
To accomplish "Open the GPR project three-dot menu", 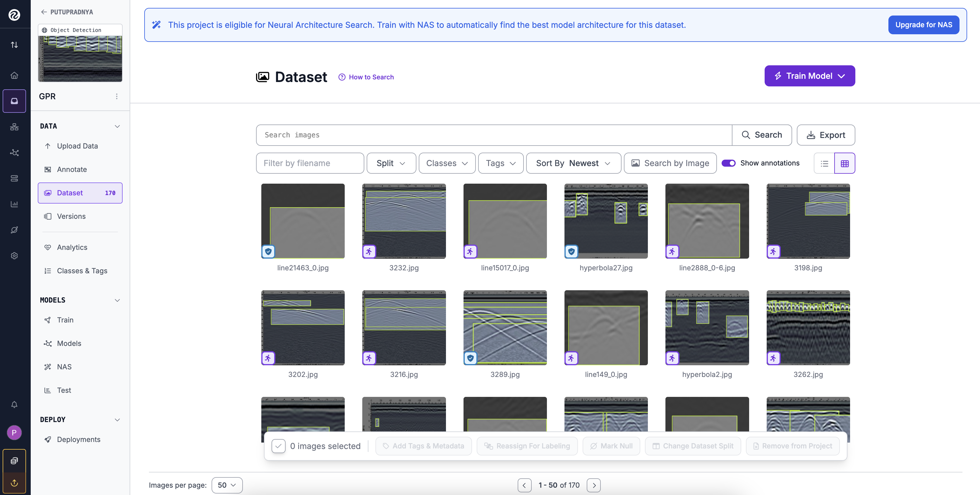I will click(x=117, y=96).
